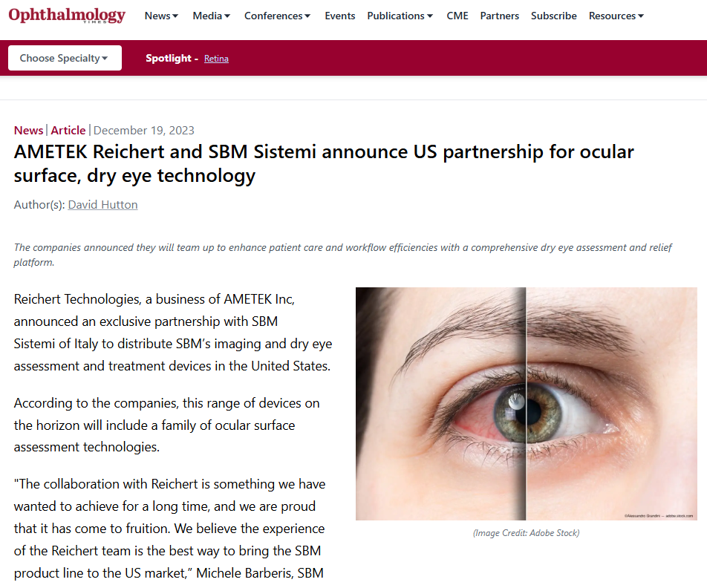Viewport: 707px width, 588px height.
Task: Expand the News dropdown menu
Action: [161, 16]
